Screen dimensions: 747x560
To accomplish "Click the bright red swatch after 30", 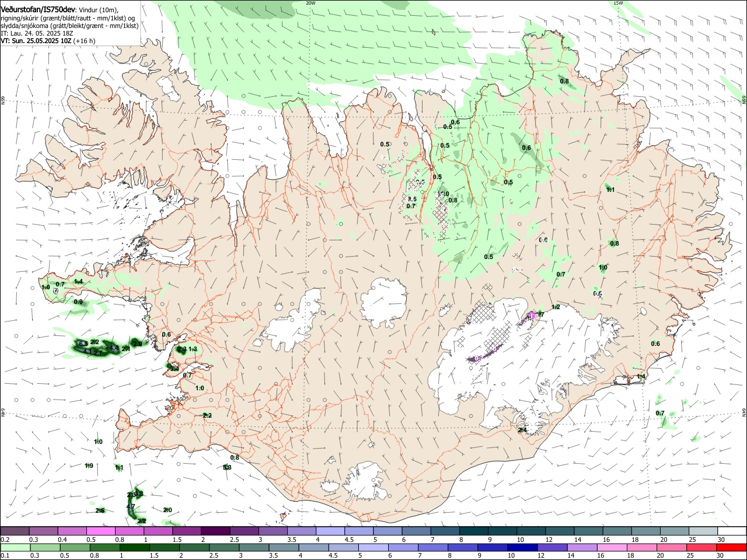I will tap(731, 547).
